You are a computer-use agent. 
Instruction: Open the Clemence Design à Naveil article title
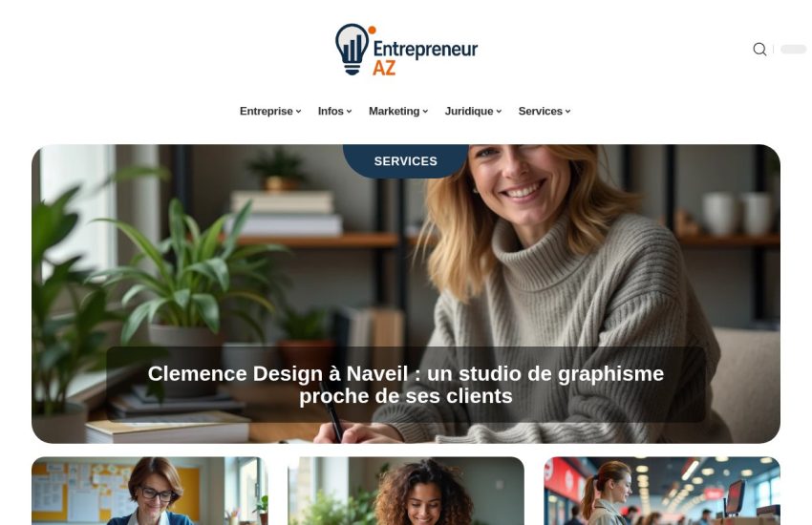tap(405, 385)
